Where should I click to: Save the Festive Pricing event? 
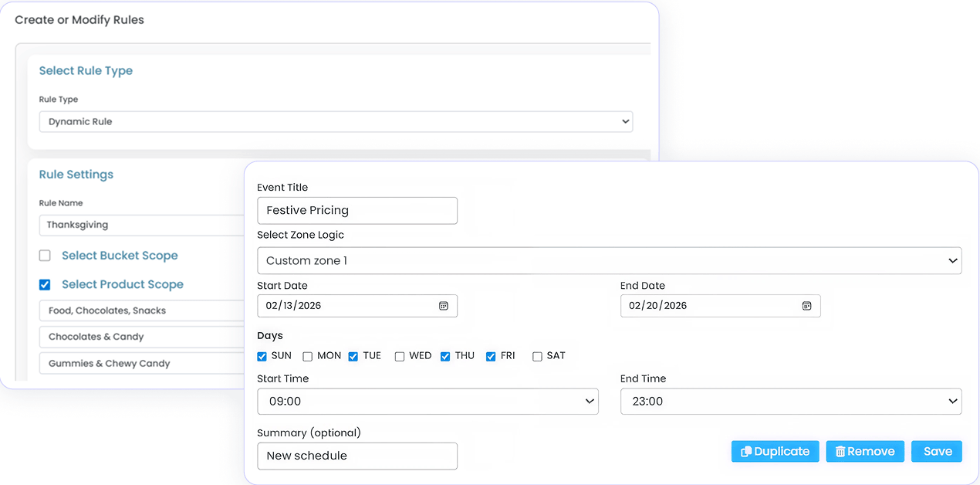point(936,451)
